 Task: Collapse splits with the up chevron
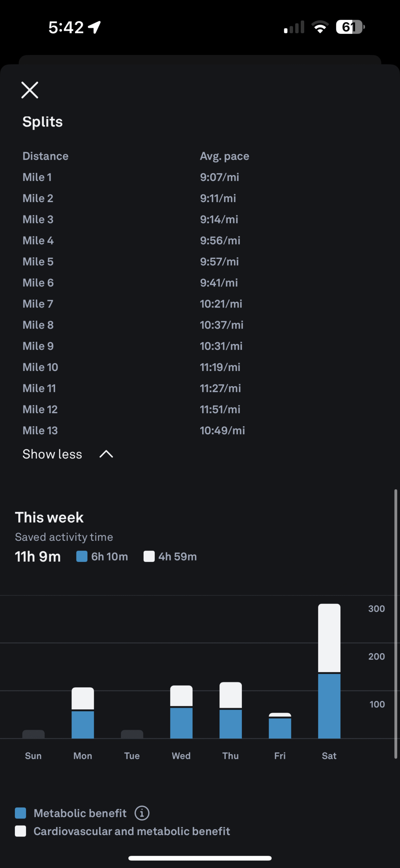click(x=106, y=454)
